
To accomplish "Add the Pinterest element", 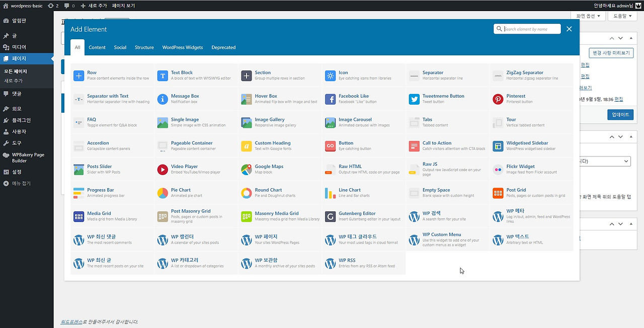I will tap(531, 99).
